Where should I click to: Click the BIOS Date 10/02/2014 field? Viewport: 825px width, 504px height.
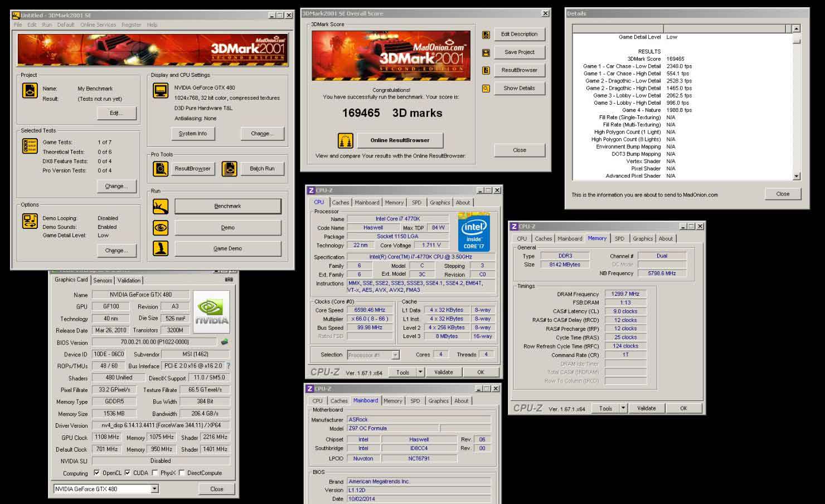click(419, 499)
